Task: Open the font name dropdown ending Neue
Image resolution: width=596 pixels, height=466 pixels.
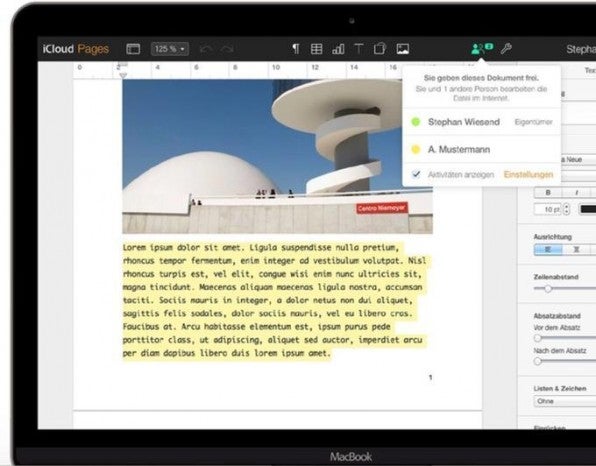Action: [578, 160]
